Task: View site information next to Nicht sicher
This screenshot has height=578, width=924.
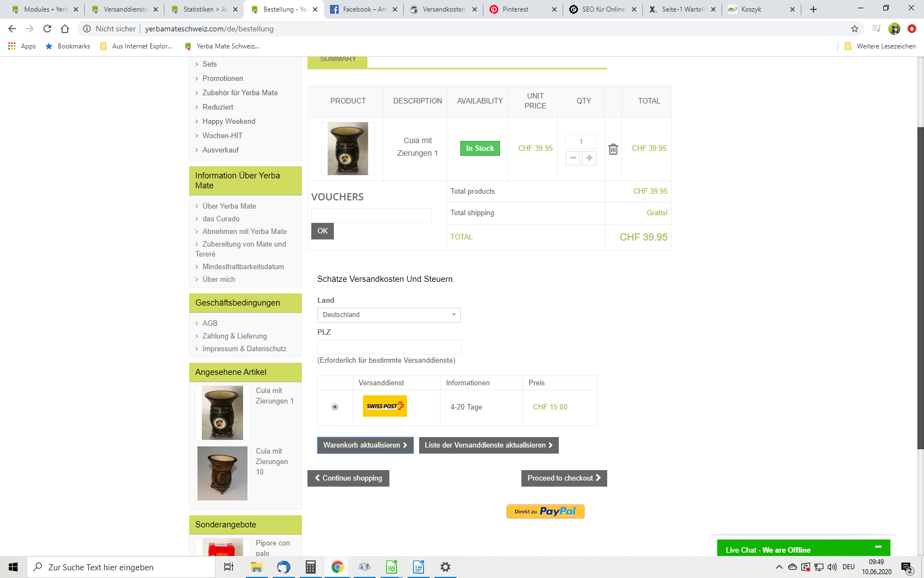Action: click(x=87, y=29)
